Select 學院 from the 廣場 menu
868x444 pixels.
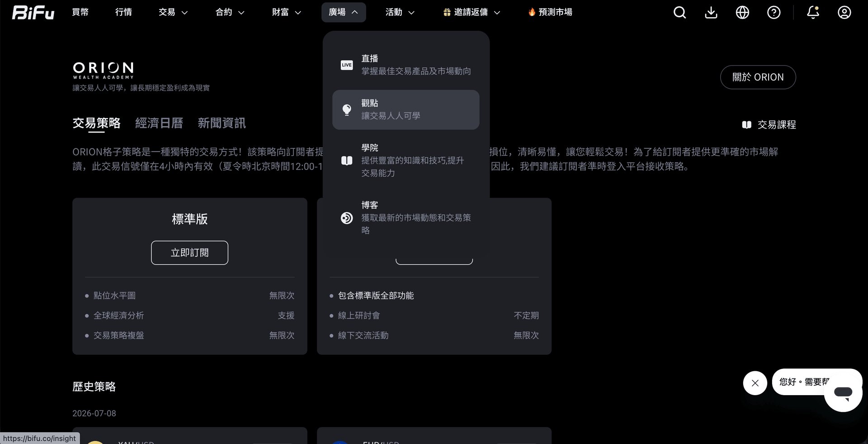coord(406,161)
